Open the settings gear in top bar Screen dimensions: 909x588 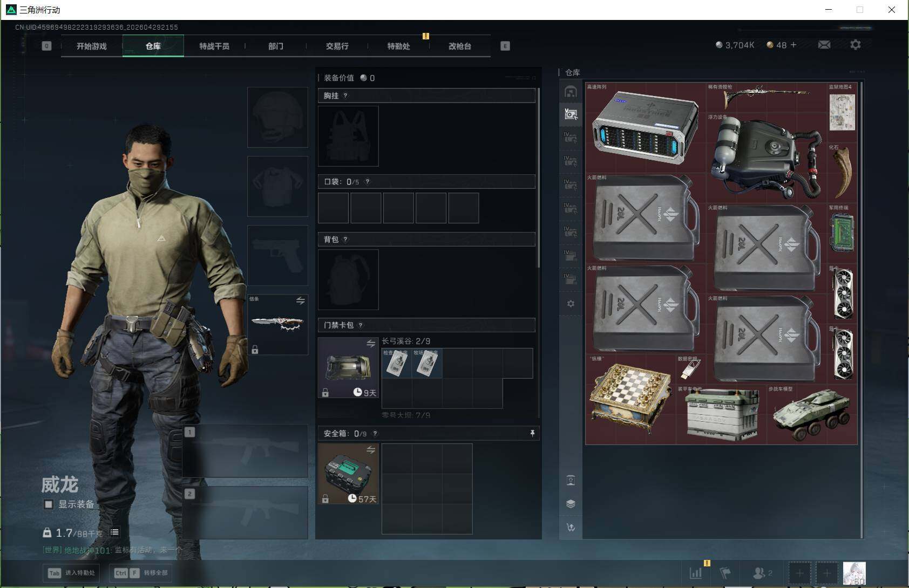point(856,45)
